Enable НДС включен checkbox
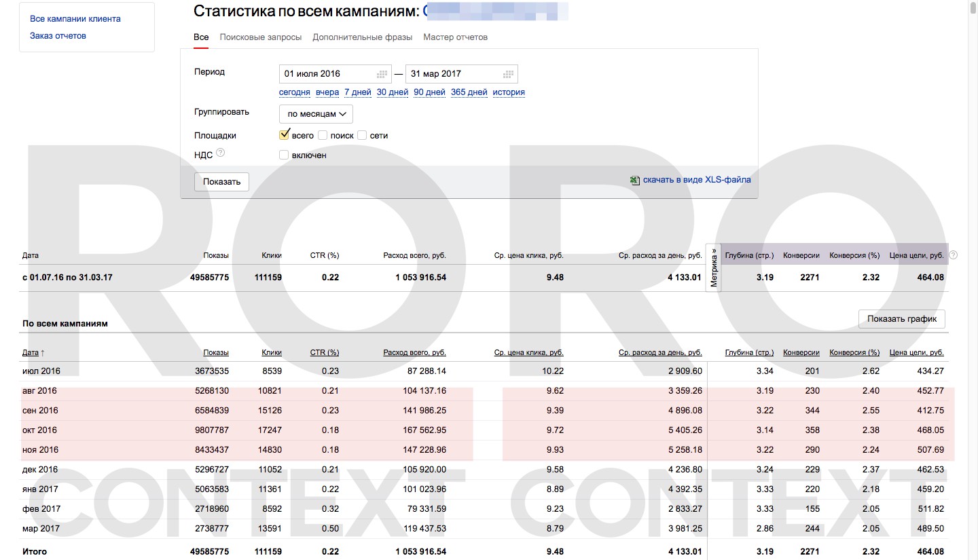The height and width of the screenshot is (560, 978). [x=284, y=155]
